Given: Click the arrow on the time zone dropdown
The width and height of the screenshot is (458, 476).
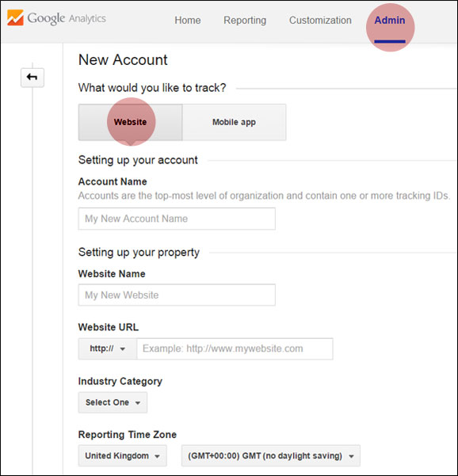Looking at the screenshot, I should pyautogui.click(x=351, y=456).
